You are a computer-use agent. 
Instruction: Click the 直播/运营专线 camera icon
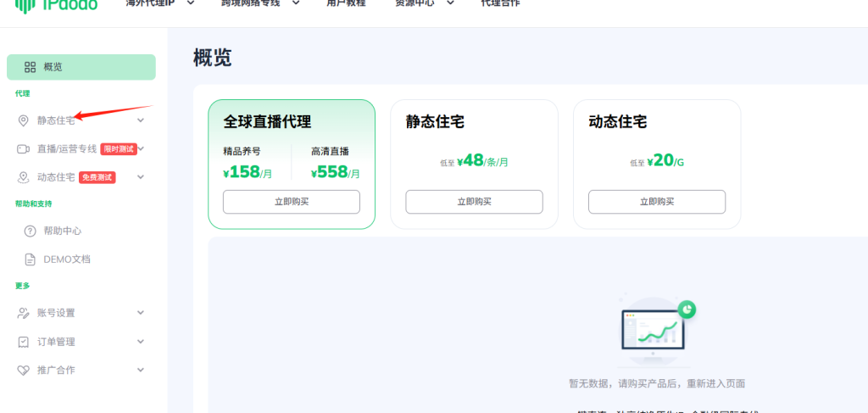(23, 149)
